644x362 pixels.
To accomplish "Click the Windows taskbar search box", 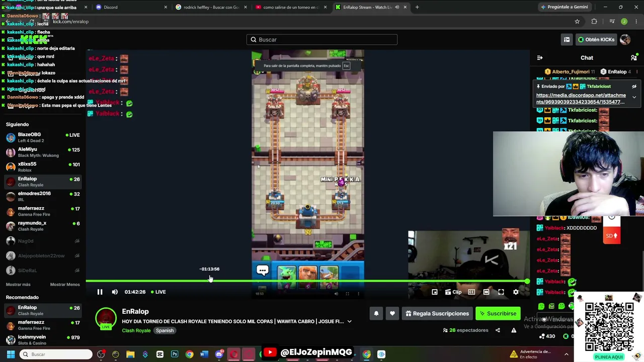I will click(x=56, y=354).
